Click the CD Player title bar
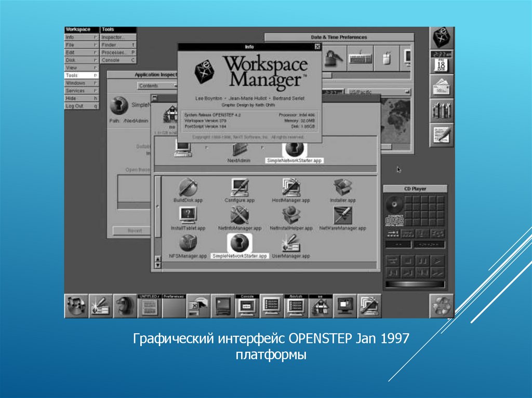 click(415, 188)
